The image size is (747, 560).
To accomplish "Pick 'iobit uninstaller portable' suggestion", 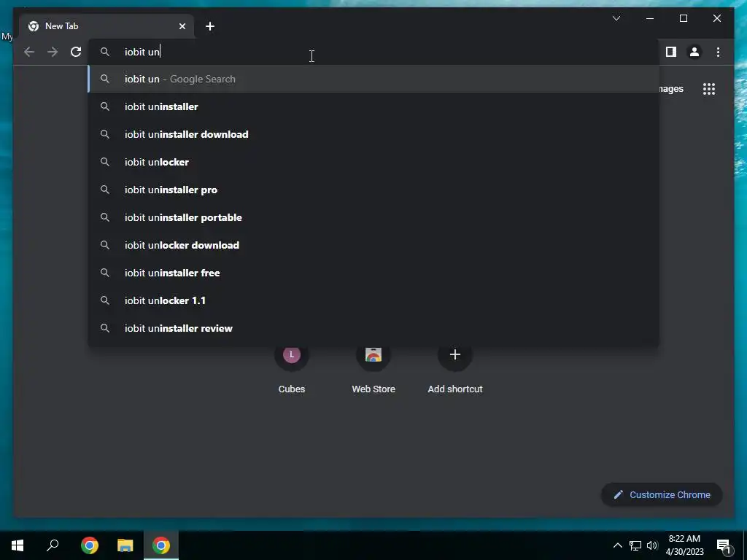I will [374, 217].
